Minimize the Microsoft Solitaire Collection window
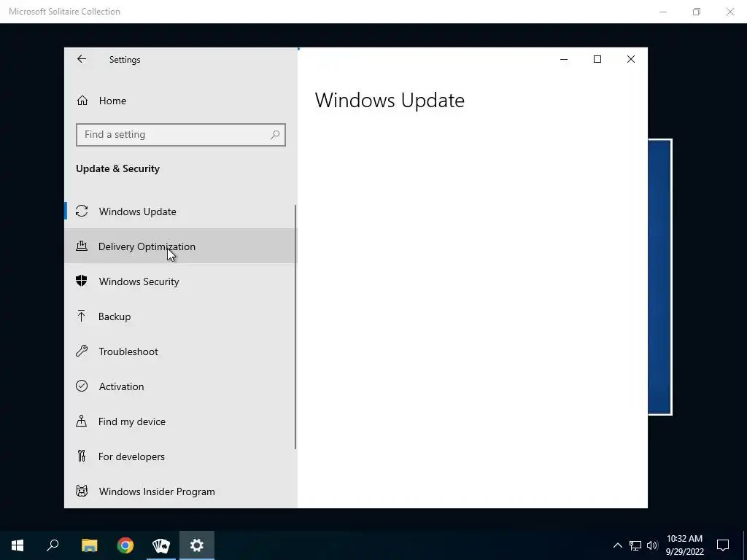747x560 pixels. tap(662, 12)
